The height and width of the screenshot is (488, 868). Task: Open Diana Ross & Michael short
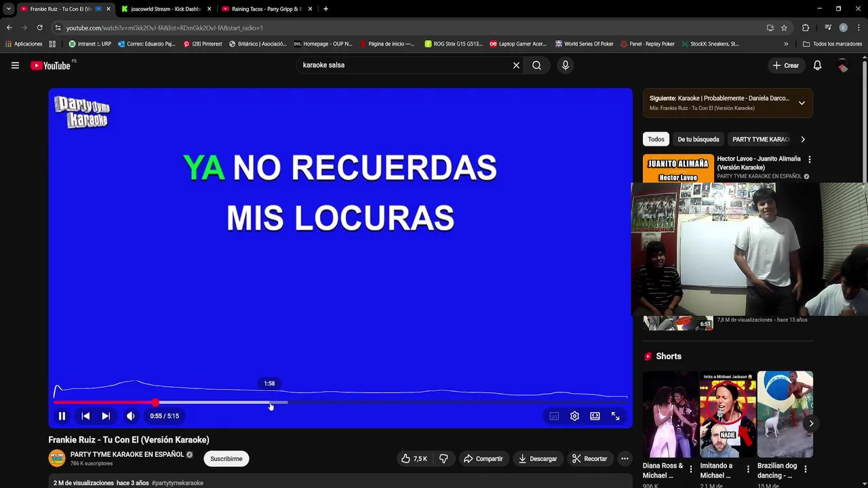point(670,414)
